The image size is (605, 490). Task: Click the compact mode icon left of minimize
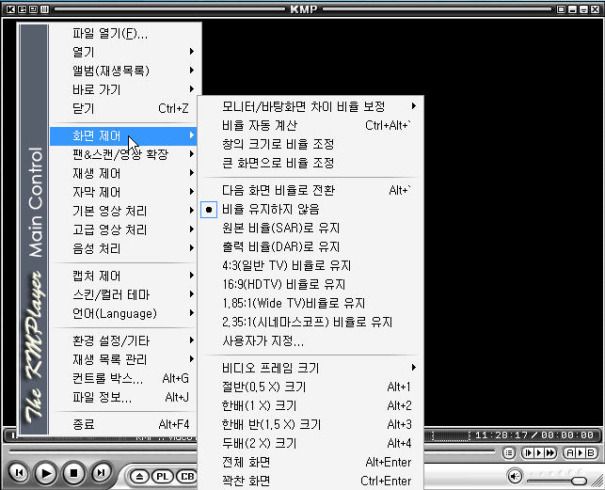click(x=561, y=9)
